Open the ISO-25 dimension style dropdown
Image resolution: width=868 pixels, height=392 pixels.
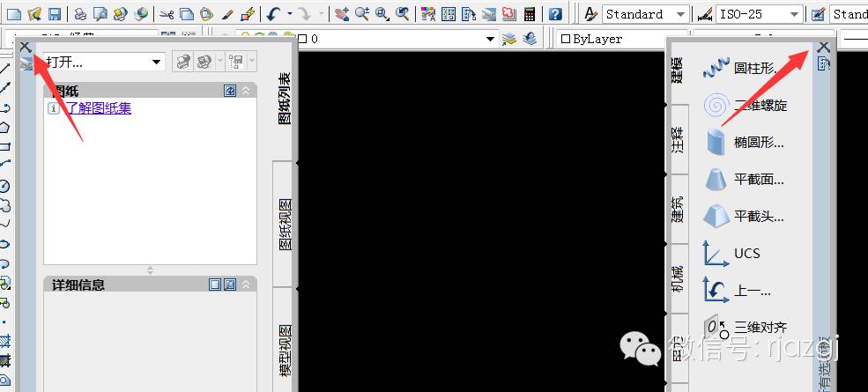point(794,14)
